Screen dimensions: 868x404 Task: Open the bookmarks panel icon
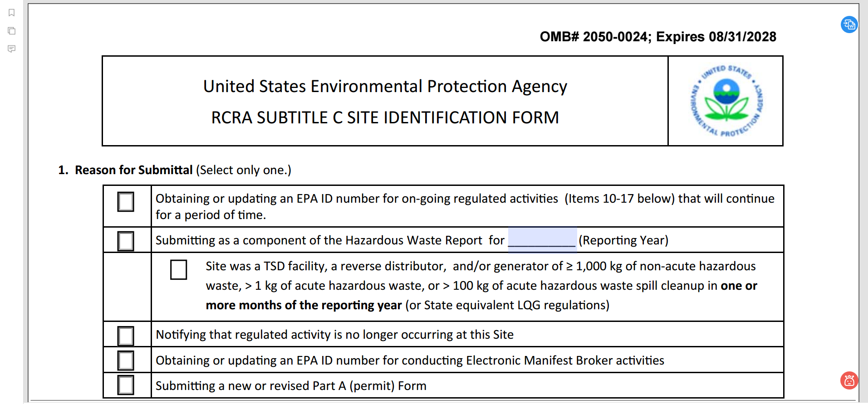point(12,13)
